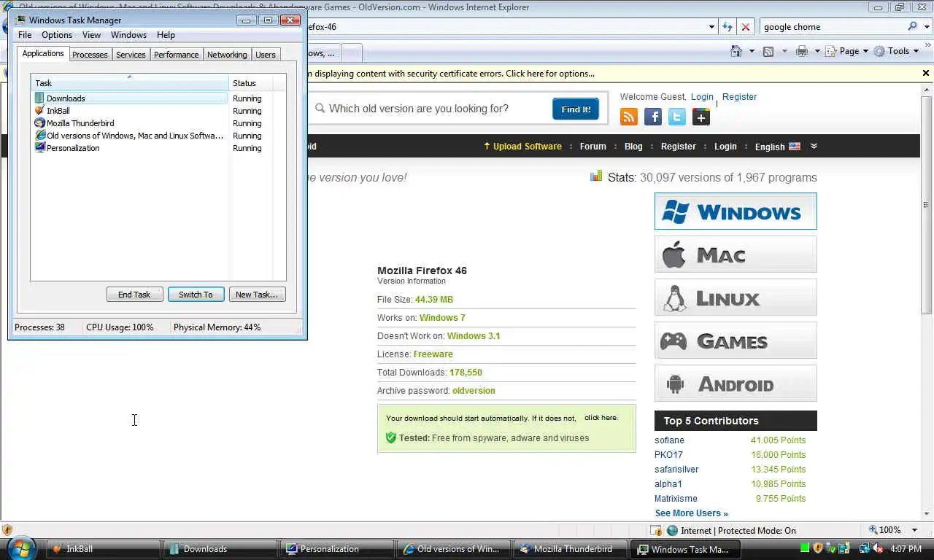Click the Find it! search button
Viewport: 934px width, 560px height.
point(576,109)
